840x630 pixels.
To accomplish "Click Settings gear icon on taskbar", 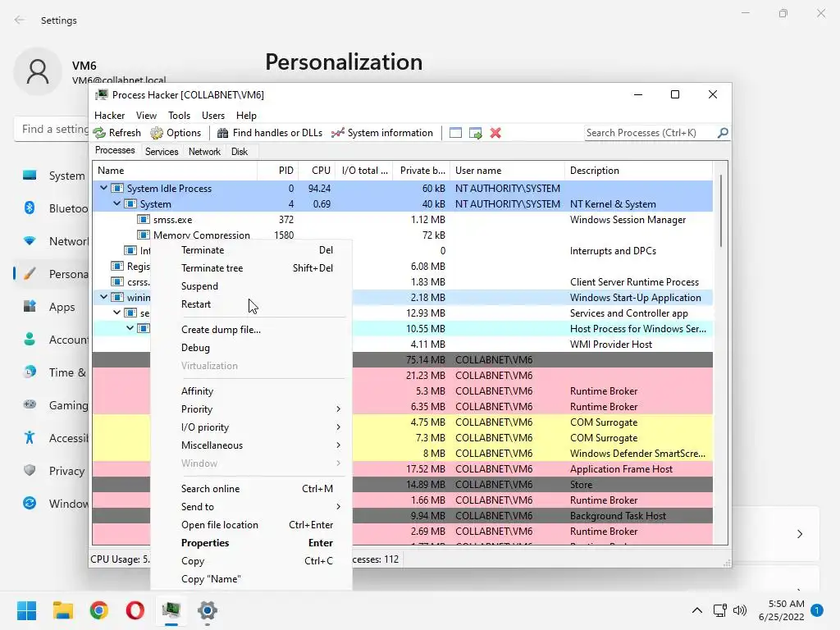I will point(208,610).
